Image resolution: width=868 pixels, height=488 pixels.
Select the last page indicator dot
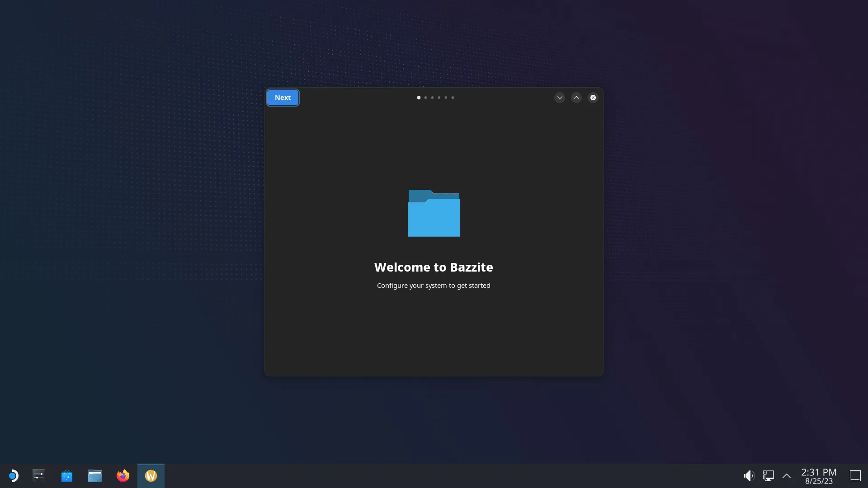pos(453,98)
